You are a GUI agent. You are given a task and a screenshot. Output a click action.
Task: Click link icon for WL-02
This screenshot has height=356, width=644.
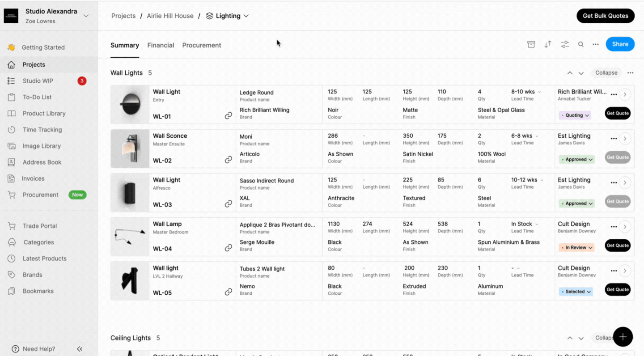(229, 160)
